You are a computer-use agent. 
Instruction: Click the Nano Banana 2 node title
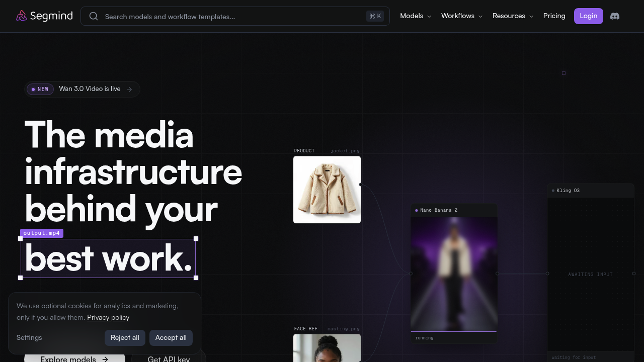[x=439, y=210]
